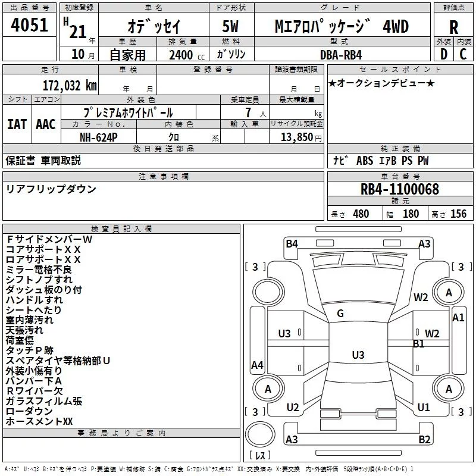Click width value 180
Image resolution: width=476 pixels, height=476 pixels.
coord(411,214)
